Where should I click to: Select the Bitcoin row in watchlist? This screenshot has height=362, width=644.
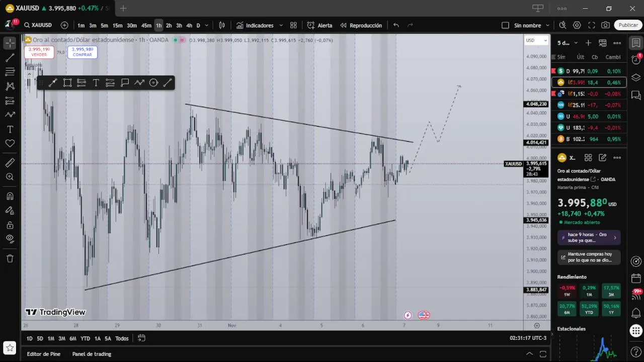point(589,139)
